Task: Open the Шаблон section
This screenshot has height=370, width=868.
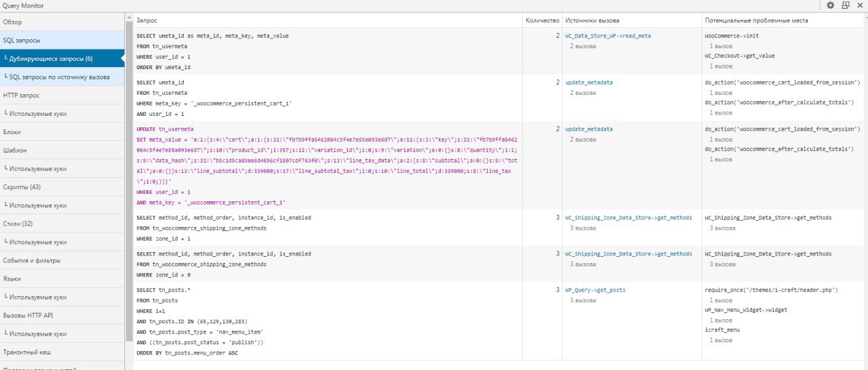Action: (x=62, y=150)
